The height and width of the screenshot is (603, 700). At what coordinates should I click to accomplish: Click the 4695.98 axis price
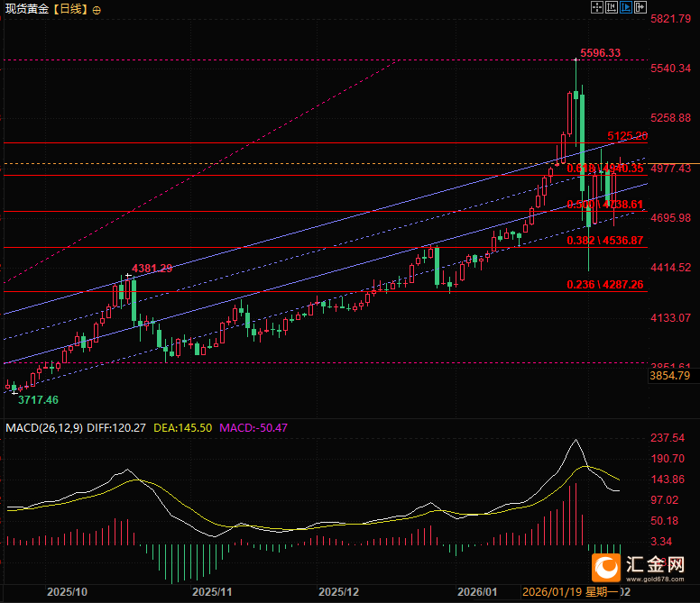tap(670, 217)
